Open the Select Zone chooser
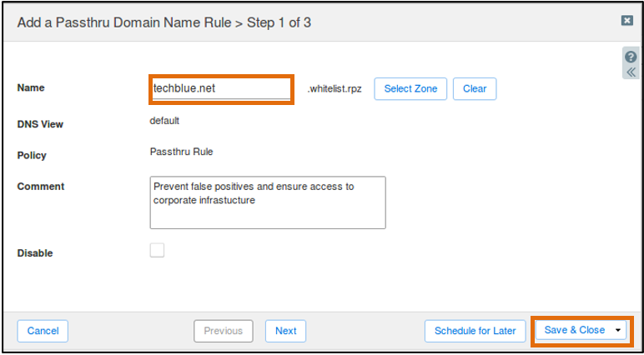 (x=410, y=88)
